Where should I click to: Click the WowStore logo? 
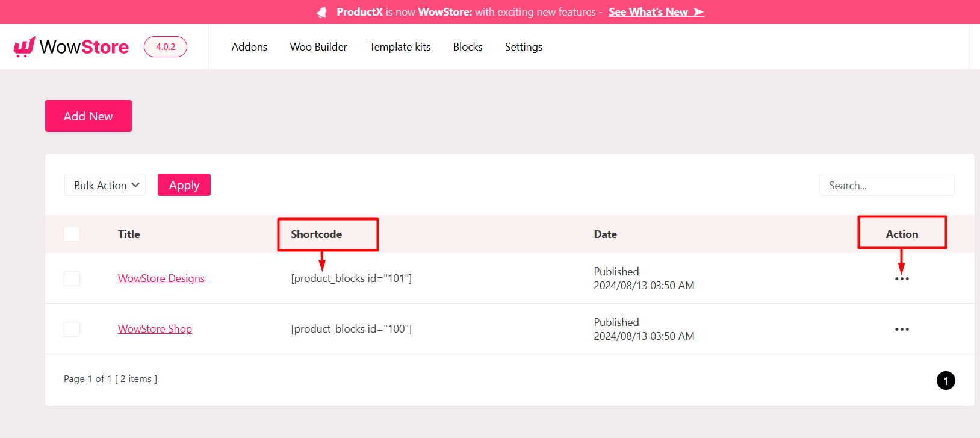(71, 46)
